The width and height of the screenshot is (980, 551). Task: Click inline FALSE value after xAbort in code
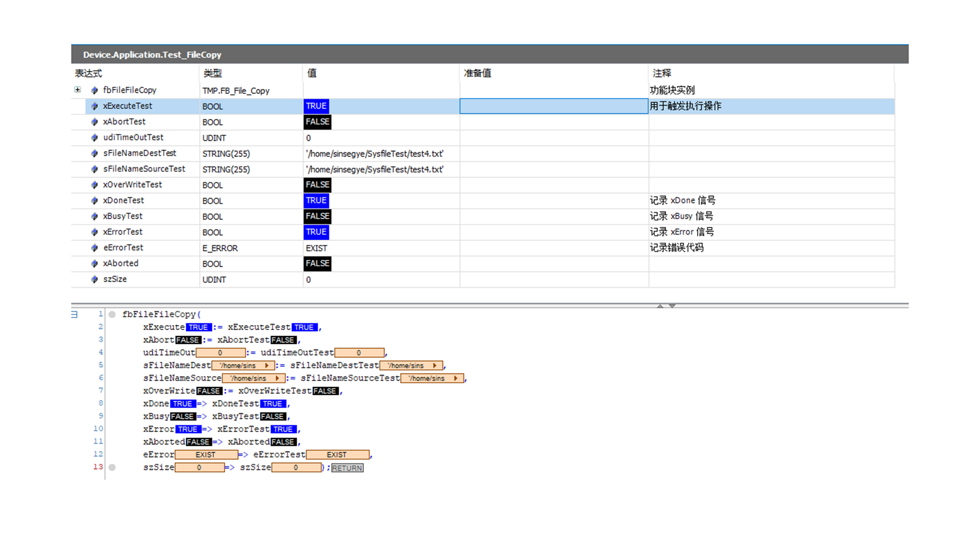[188, 340]
